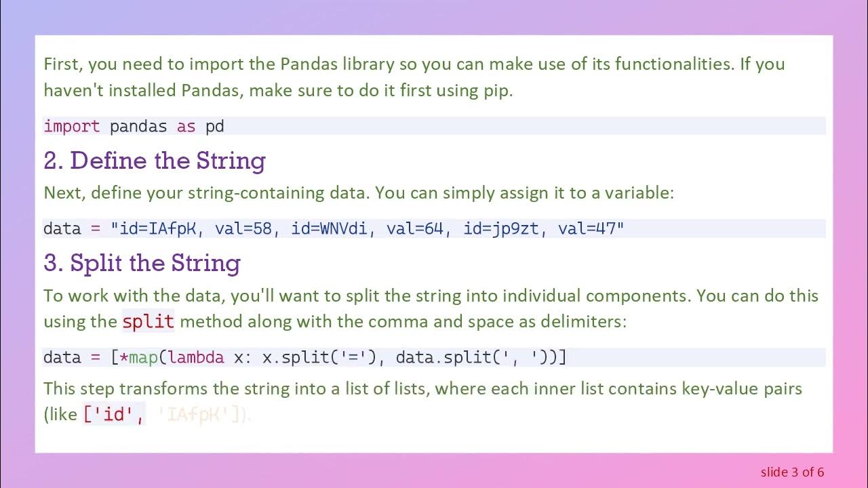868x488 pixels.
Task: Click "pandas" in the import code line
Action: (138, 126)
